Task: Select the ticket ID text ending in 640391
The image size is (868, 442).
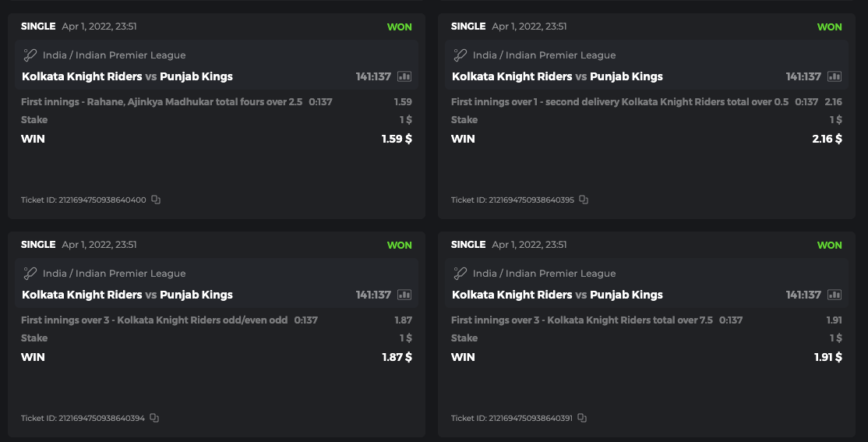Action: [x=512, y=418]
